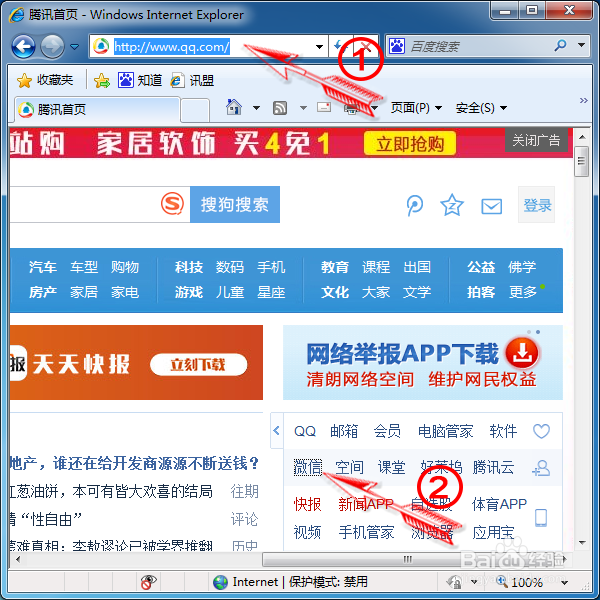600x600 pixels.
Task: Open the 体育APP link
Action: 499,504
